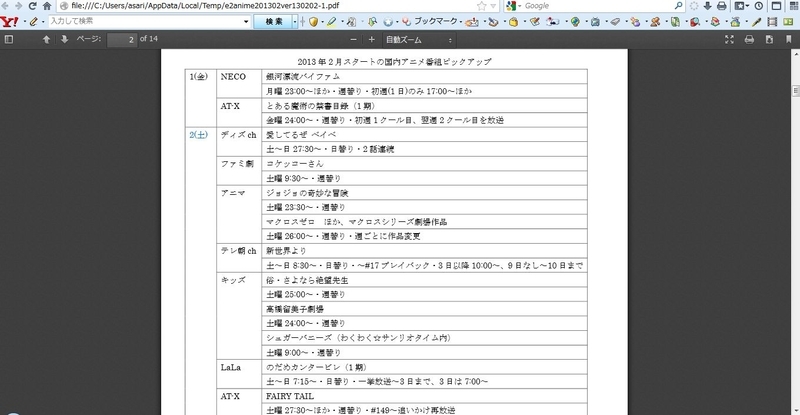Download the PDF from viewer toolbar

pyautogui.click(x=769, y=39)
